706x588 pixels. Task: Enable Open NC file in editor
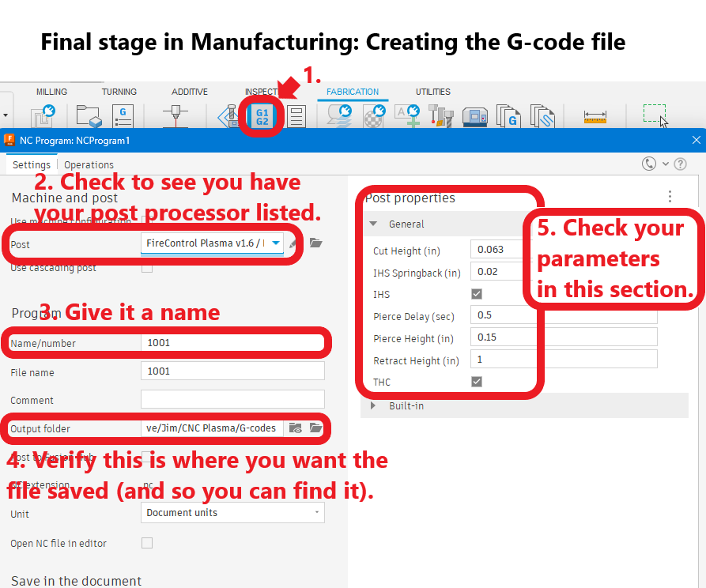[x=146, y=543]
